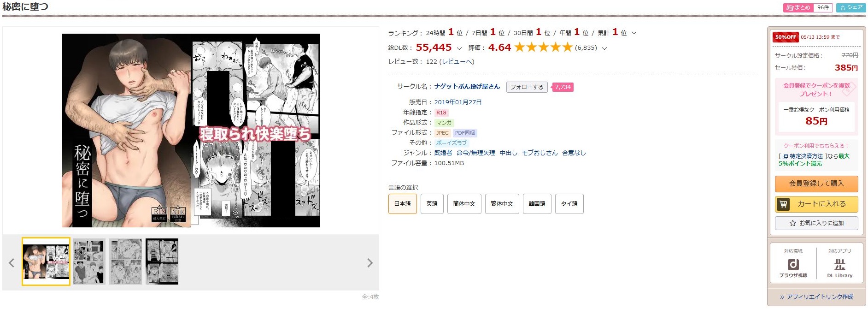
Task: Expand the ranking details chevron
Action: click(x=634, y=33)
